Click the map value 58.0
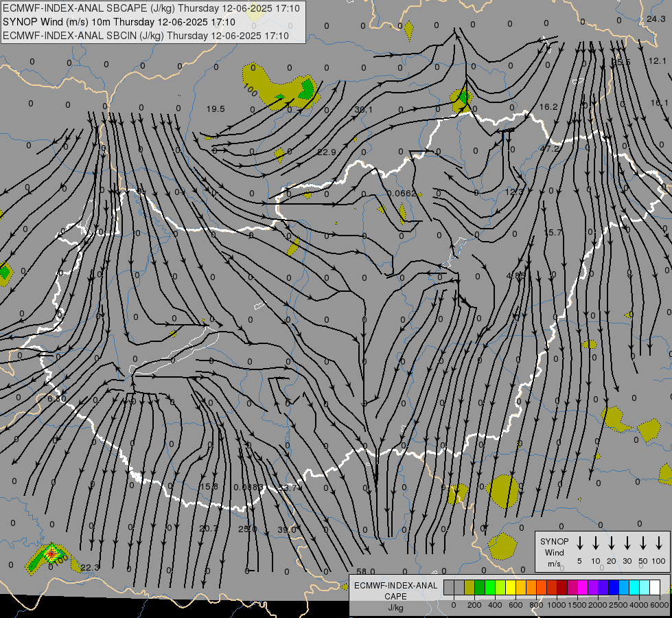Screen dimensions: 672x618 click(366, 571)
